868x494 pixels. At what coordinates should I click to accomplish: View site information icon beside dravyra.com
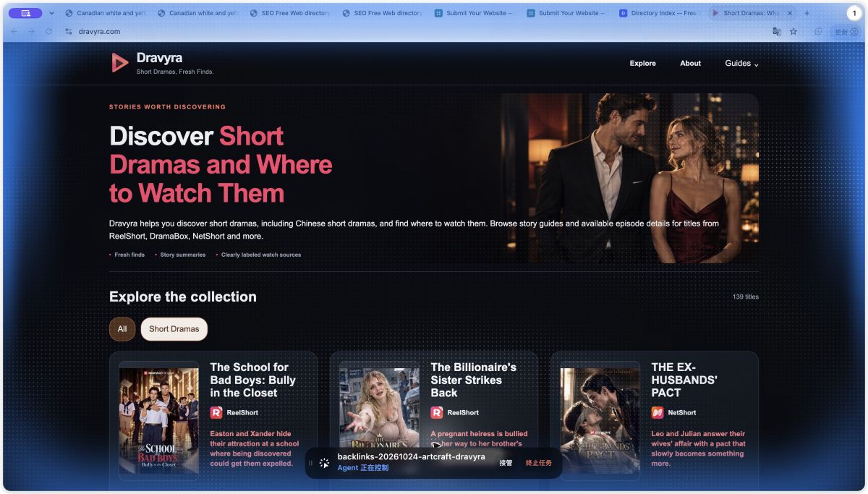(69, 32)
